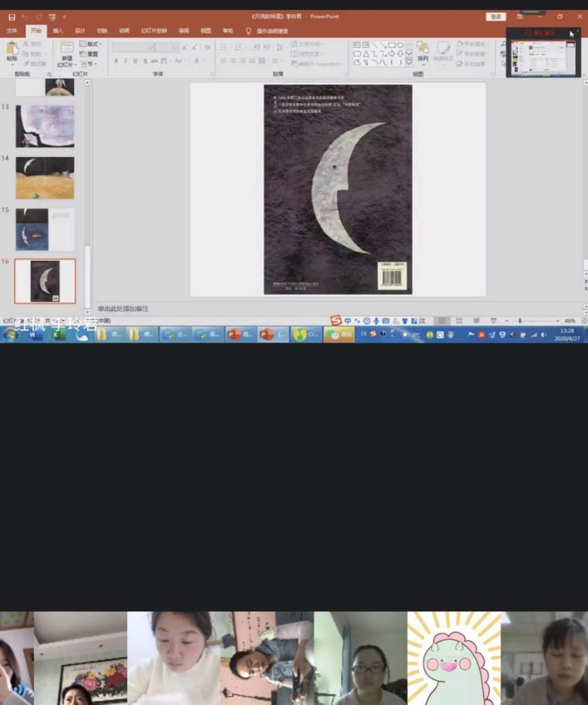Switch to Reading view icon in status bar

pos(476,321)
